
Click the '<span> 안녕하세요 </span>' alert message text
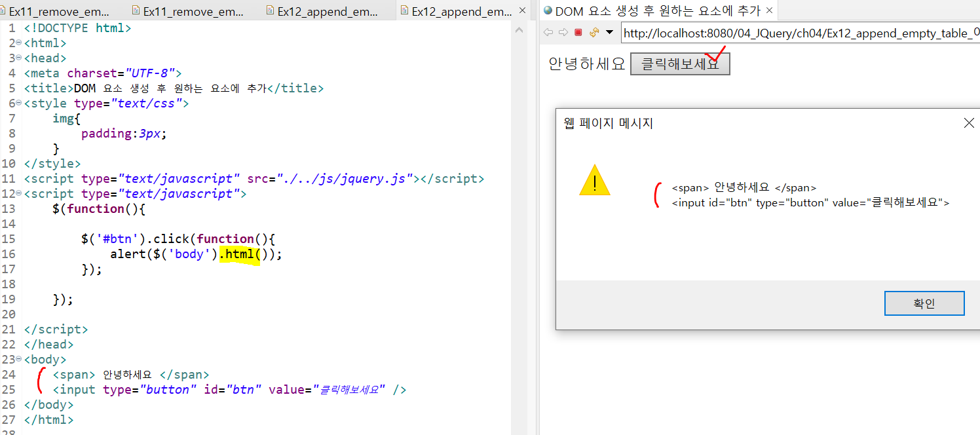click(x=744, y=188)
